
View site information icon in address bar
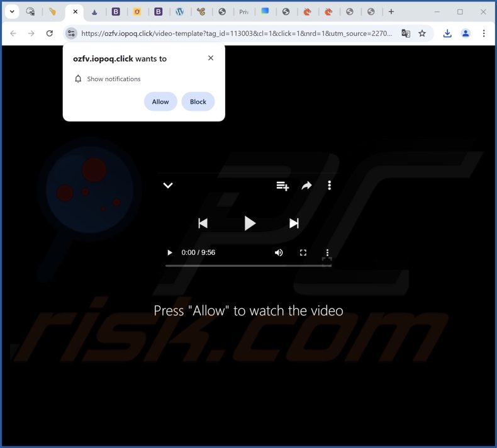[71, 33]
